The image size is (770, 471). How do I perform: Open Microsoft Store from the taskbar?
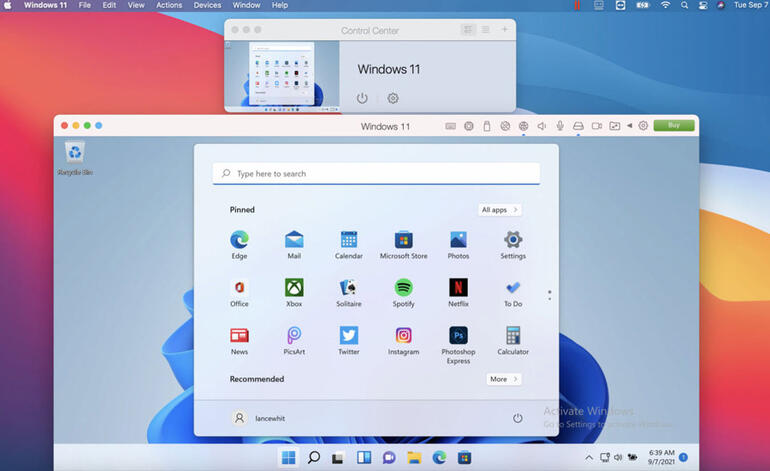tap(464, 458)
